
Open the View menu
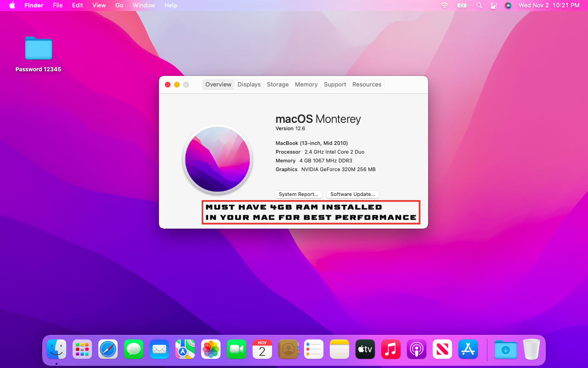coord(99,6)
